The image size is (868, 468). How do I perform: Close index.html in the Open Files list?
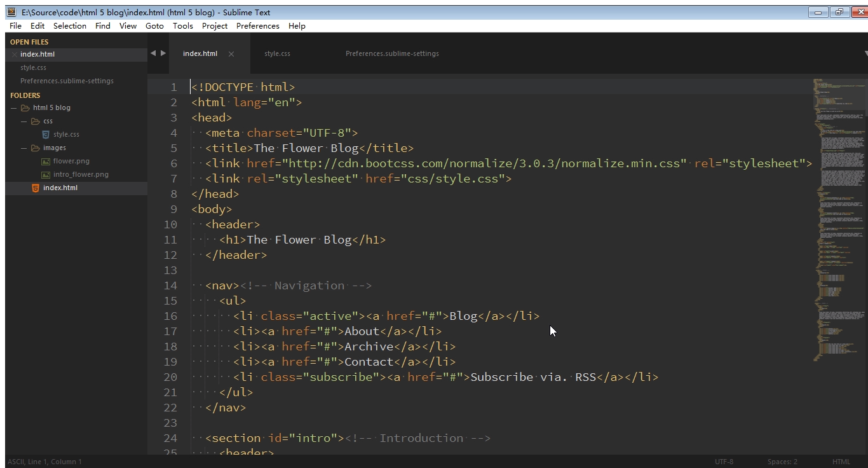tap(14, 55)
